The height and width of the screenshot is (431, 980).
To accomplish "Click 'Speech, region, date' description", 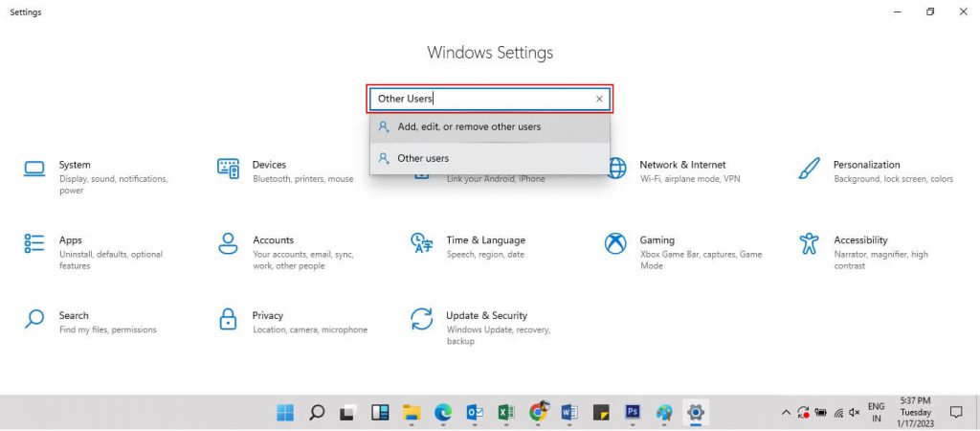I will pyautogui.click(x=485, y=255).
